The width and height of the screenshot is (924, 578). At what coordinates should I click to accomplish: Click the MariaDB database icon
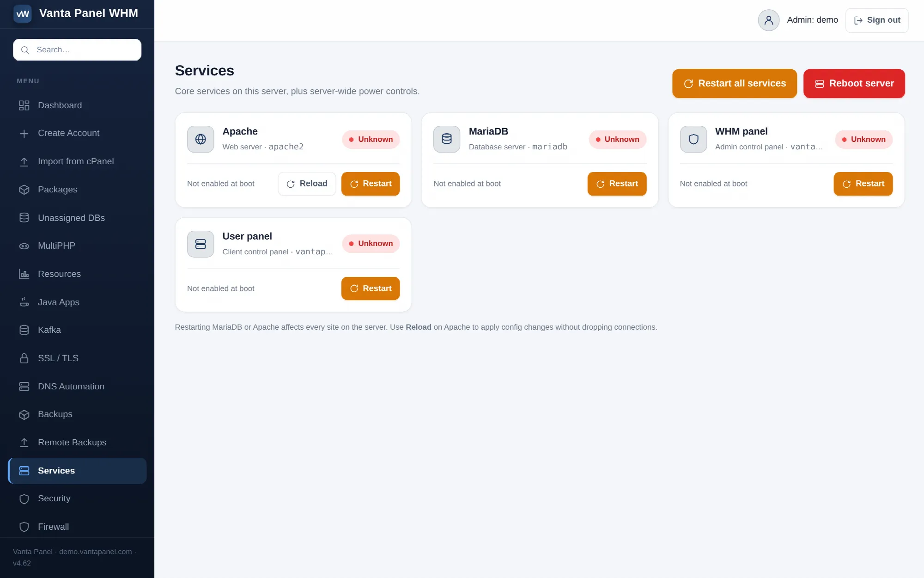(447, 139)
